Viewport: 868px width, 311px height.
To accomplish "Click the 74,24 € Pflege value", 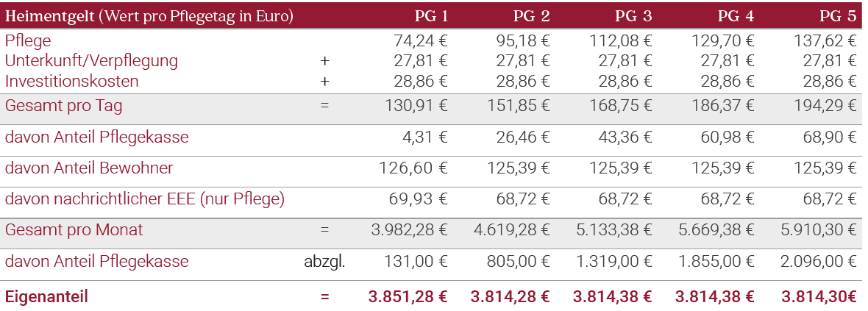I will [x=421, y=41].
